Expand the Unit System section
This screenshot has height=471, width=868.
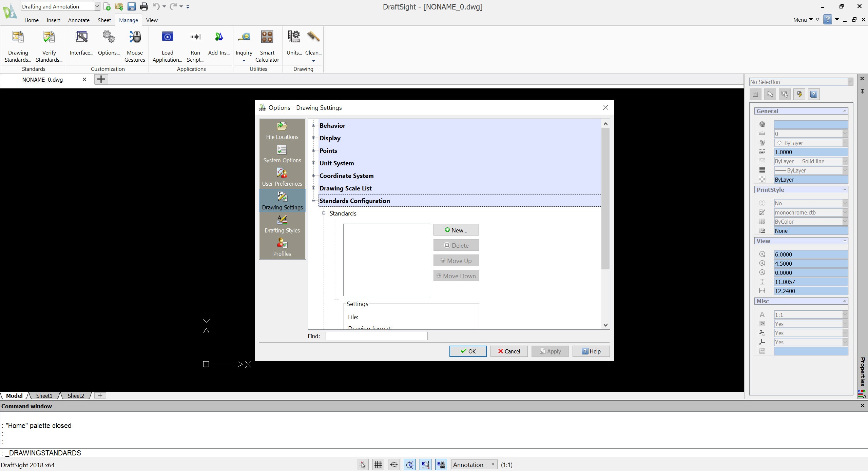(314, 163)
